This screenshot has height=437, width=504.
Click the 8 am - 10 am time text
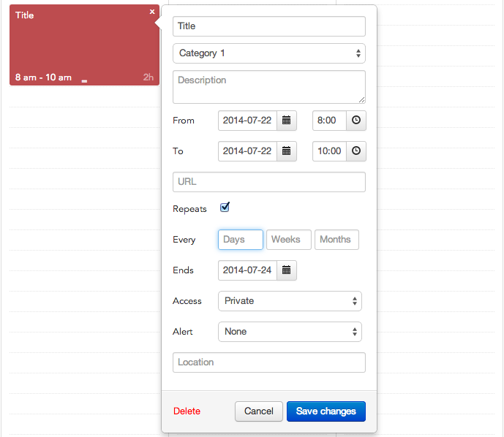43,77
